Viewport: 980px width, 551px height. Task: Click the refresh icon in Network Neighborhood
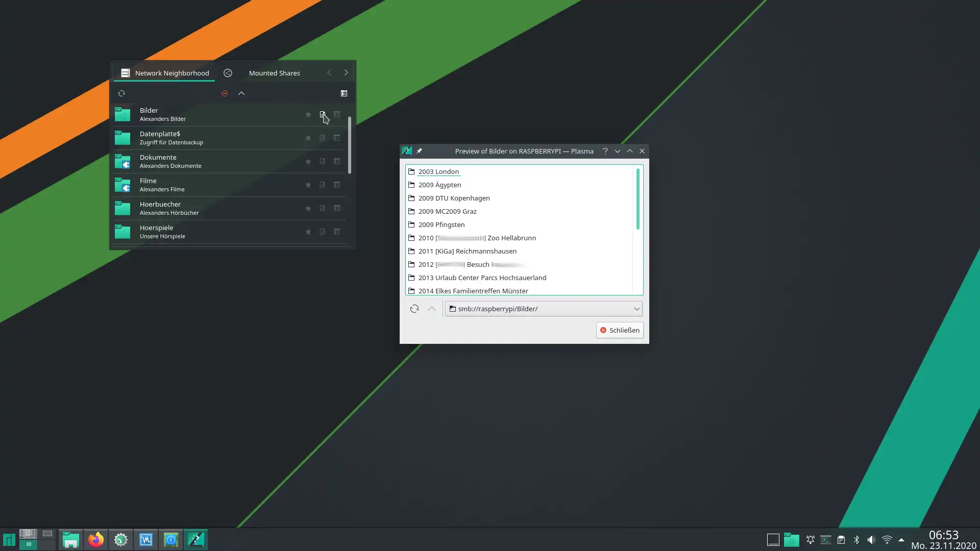(x=121, y=93)
